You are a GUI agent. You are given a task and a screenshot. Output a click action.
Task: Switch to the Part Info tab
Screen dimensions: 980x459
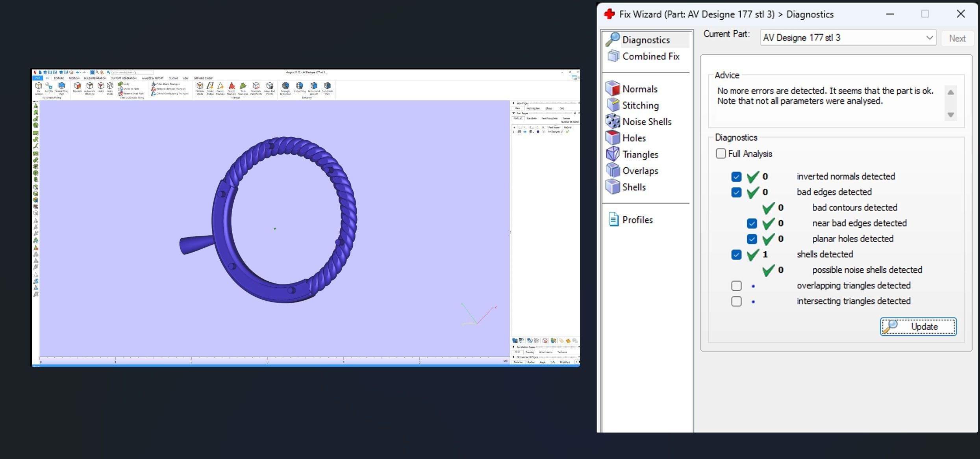pyautogui.click(x=532, y=119)
